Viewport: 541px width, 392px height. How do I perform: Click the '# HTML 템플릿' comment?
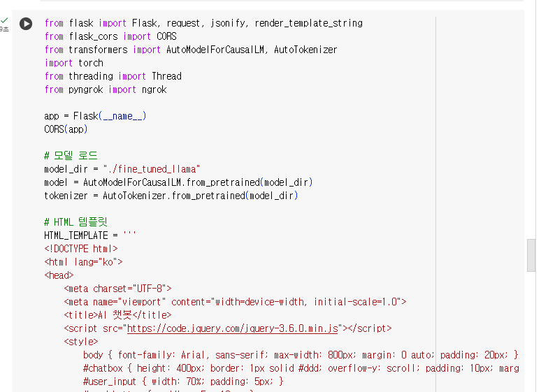[76, 222]
